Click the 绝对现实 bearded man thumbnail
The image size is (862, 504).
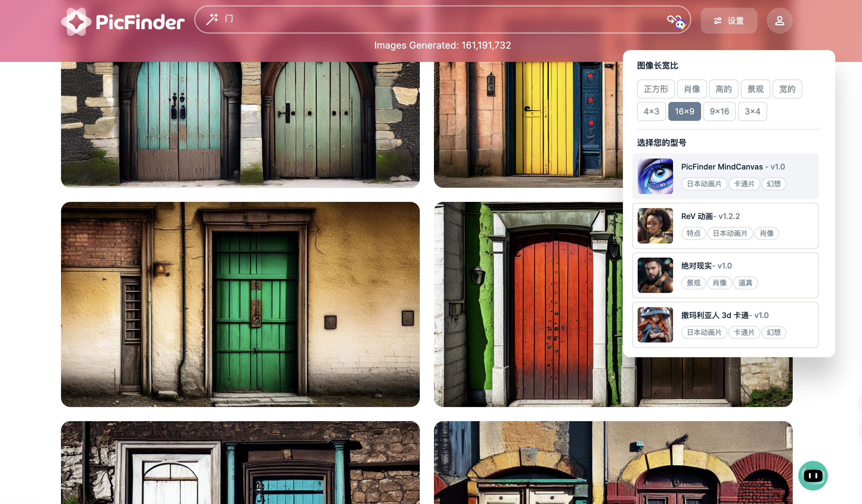[655, 275]
